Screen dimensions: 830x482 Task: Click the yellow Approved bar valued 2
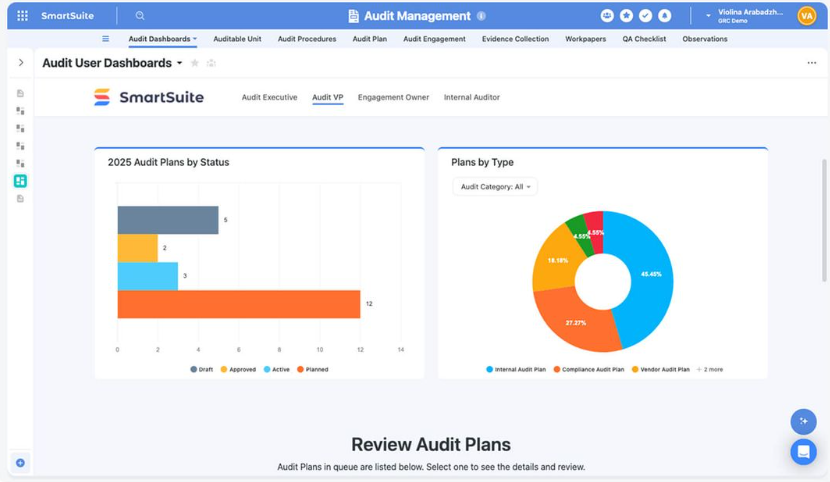point(138,248)
